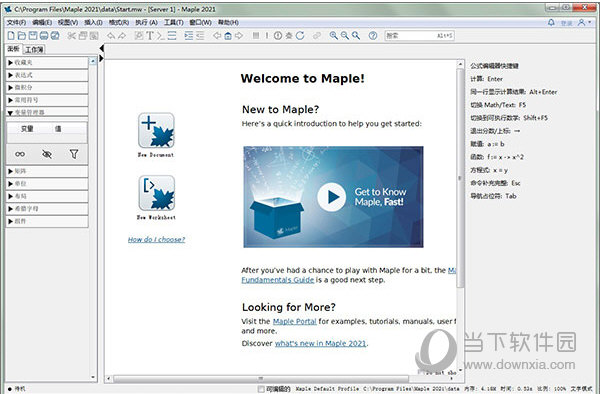Image resolution: width=600 pixels, height=394 pixels.
Task: Zoom out with the minus magnifier
Action: (x=345, y=36)
